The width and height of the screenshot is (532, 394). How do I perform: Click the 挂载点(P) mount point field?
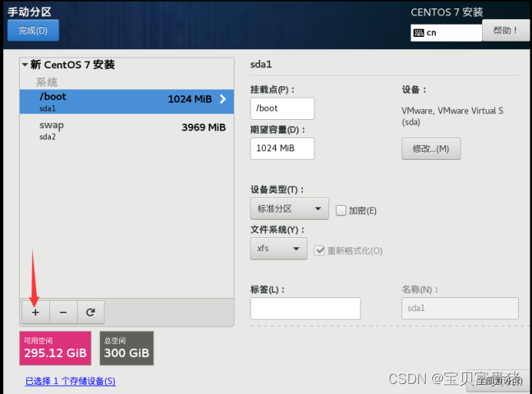click(282, 108)
